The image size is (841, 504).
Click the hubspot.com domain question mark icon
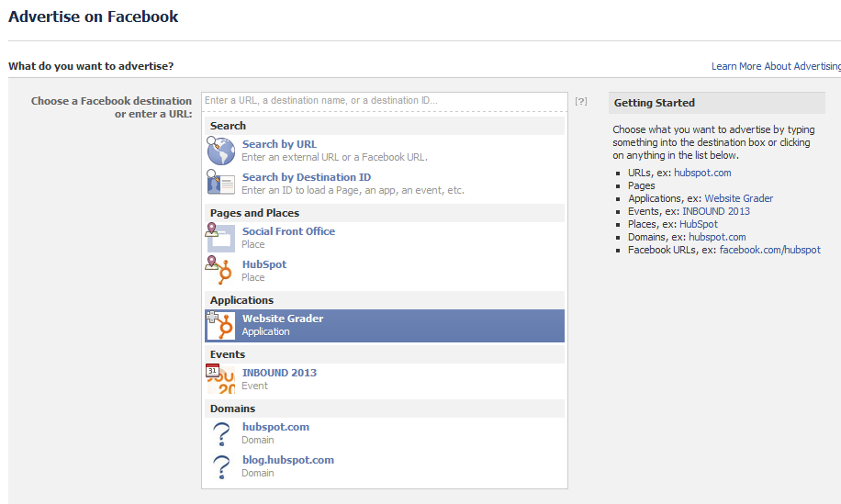221,433
